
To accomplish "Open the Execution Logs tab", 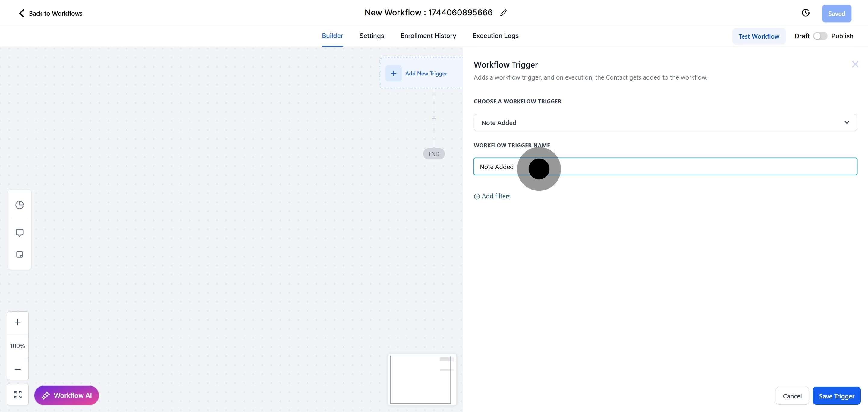I will [x=495, y=36].
